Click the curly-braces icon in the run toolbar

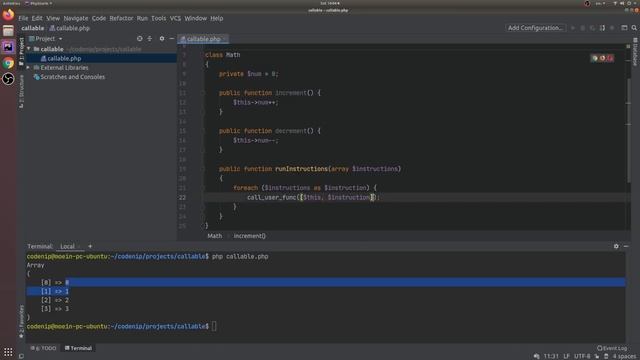(x=602, y=28)
